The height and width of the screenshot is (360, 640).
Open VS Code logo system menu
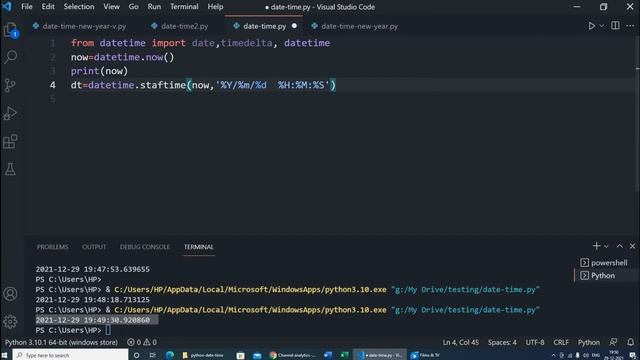(x=7, y=7)
